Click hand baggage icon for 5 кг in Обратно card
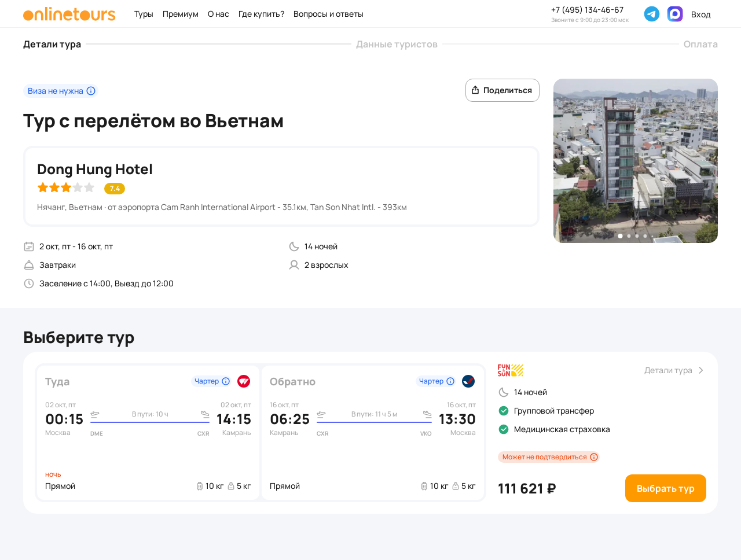 pyautogui.click(x=456, y=486)
